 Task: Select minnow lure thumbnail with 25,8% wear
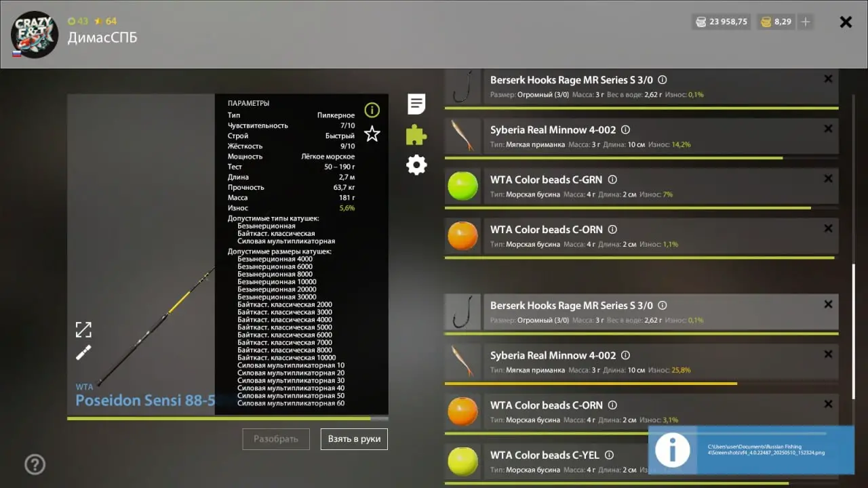pyautogui.click(x=463, y=361)
